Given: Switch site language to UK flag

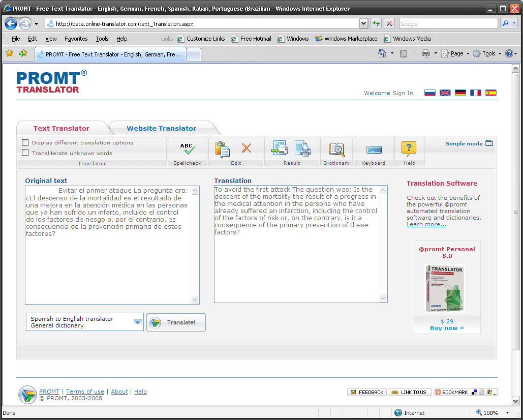Looking at the screenshot, I should (445, 93).
